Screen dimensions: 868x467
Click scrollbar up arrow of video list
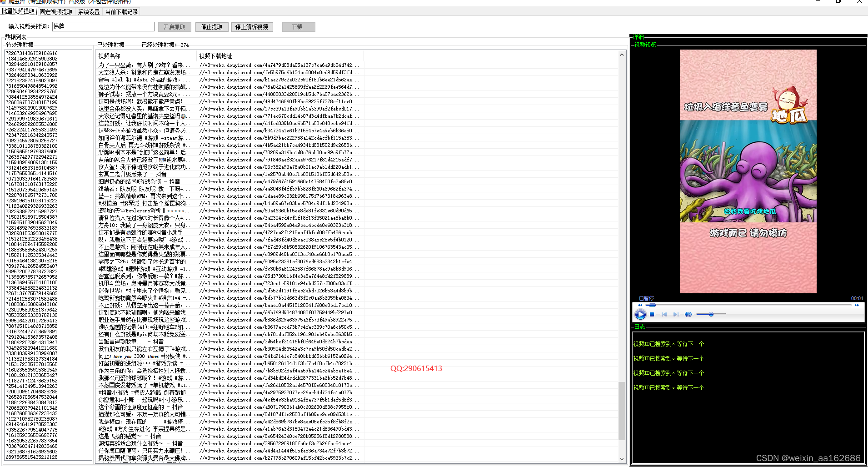coord(622,55)
